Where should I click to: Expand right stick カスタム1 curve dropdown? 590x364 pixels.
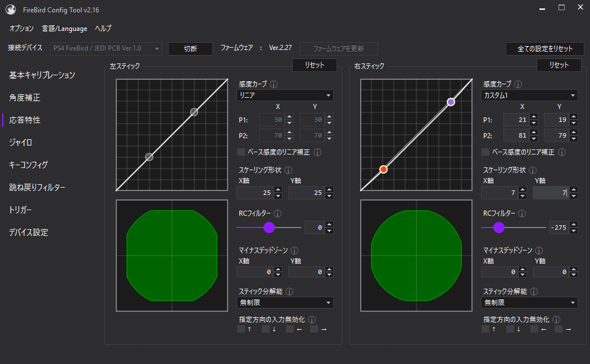pyautogui.click(x=529, y=95)
